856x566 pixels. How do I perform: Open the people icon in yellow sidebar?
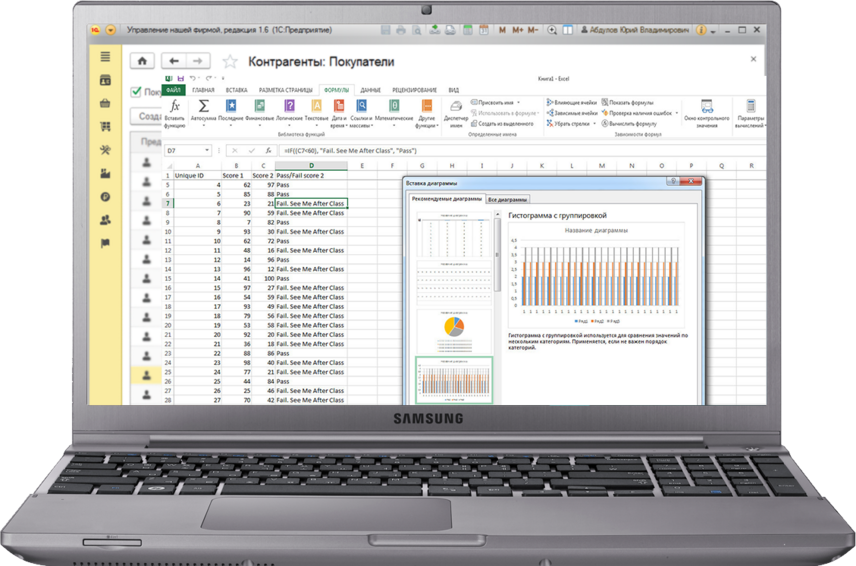105,220
